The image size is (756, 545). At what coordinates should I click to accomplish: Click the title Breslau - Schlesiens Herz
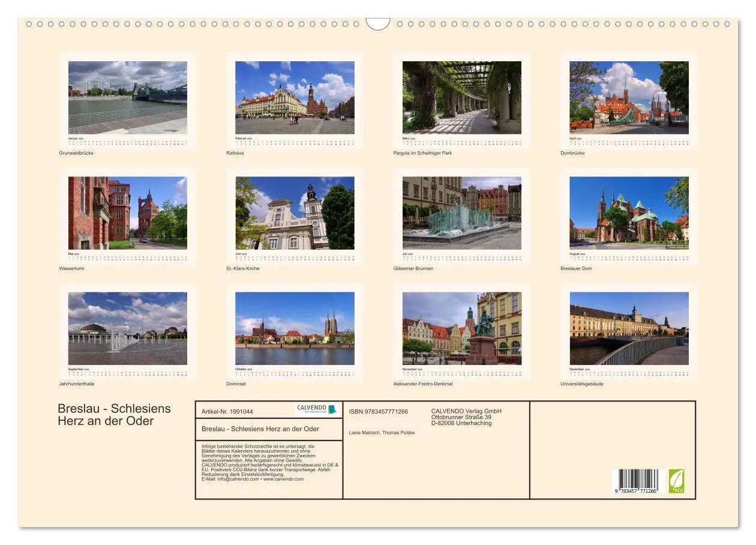pyautogui.click(x=114, y=415)
